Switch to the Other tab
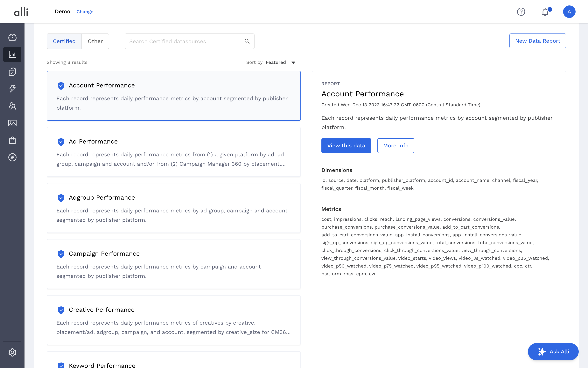Viewport: 588px width, 368px height. tap(95, 41)
